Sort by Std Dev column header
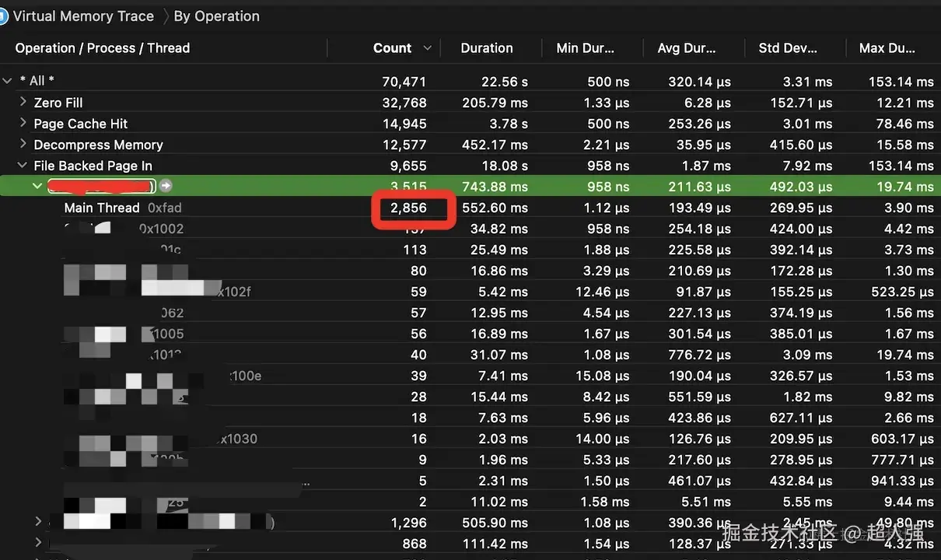Image resolution: width=941 pixels, height=560 pixels. point(788,48)
